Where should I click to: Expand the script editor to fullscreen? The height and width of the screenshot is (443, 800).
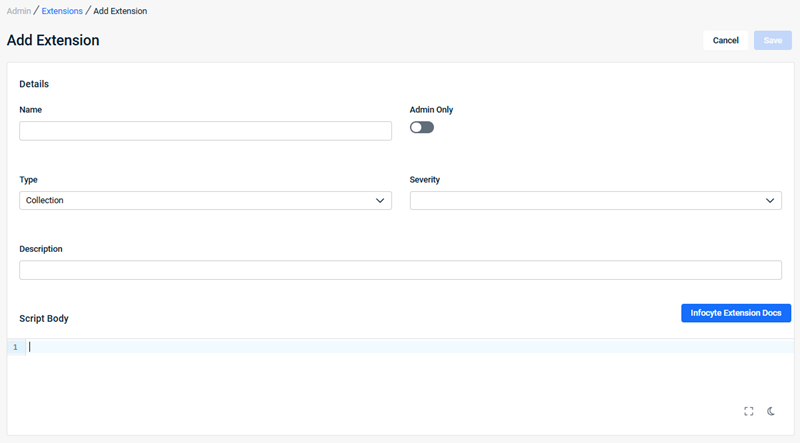pyautogui.click(x=749, y=411)
